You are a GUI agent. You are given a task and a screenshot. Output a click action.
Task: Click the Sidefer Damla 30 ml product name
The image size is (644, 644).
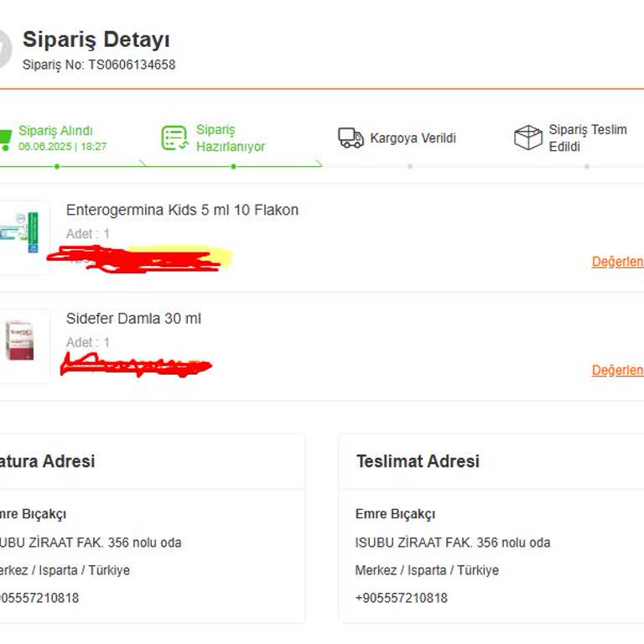tap(133, 319)
